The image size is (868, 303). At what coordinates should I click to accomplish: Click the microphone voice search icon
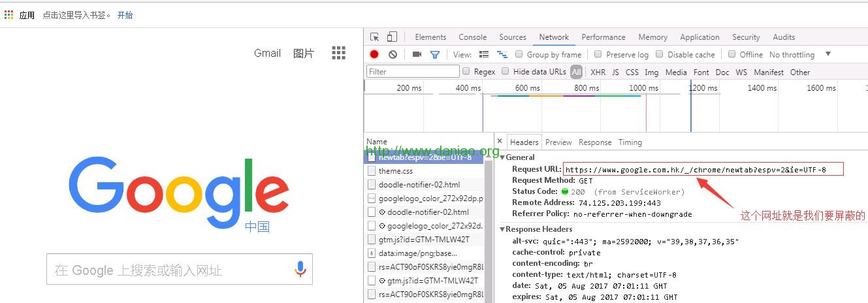[300, 270]
